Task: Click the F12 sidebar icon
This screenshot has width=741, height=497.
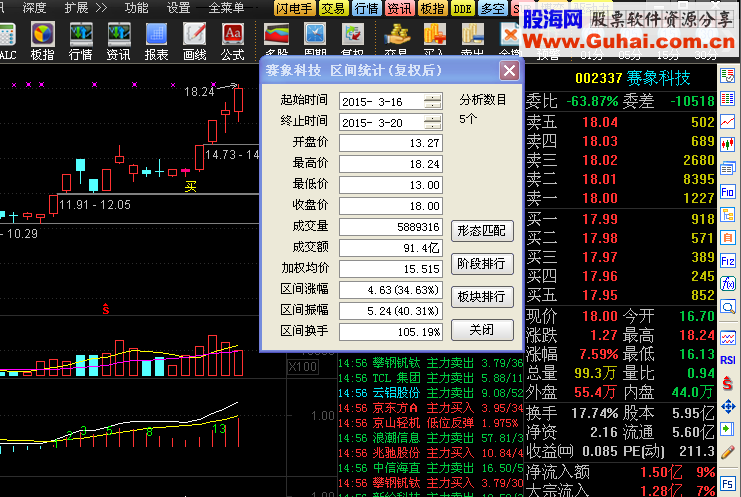Action: click(x=728, y=261)
